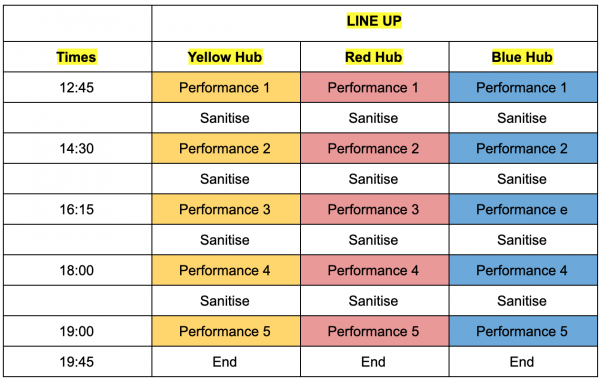Select the 19:45 time cell
This screenshot has height=380, width=600.
point(77,362)
